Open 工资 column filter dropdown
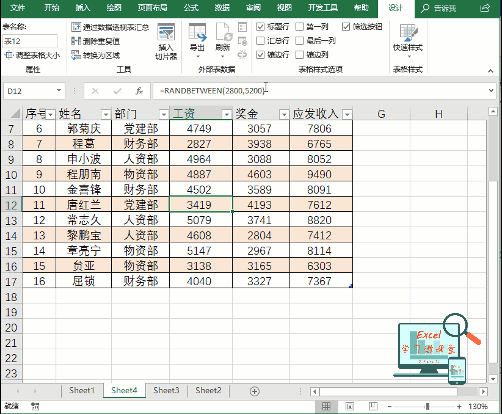Screen dimensions: 502x414 pyautogui.click(x=227, y=115)
